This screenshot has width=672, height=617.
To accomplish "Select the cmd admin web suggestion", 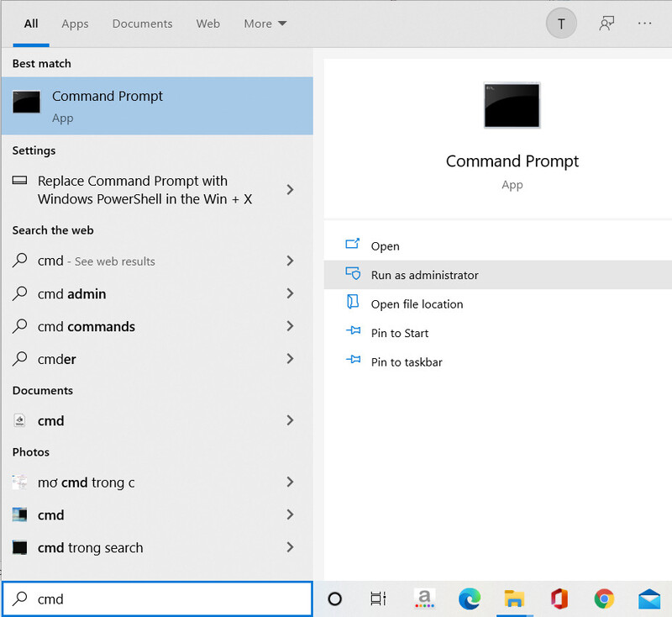I will pyautogui.click(x=157, y=293).
